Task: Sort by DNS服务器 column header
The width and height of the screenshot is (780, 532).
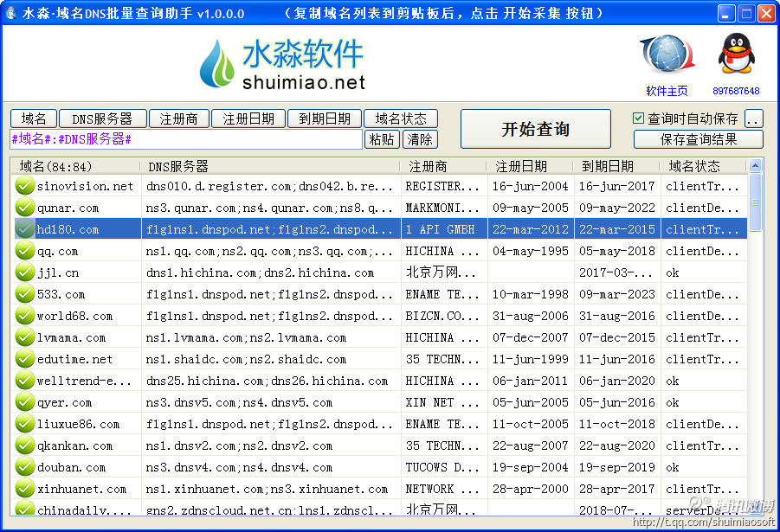Action: click(270, 166)
